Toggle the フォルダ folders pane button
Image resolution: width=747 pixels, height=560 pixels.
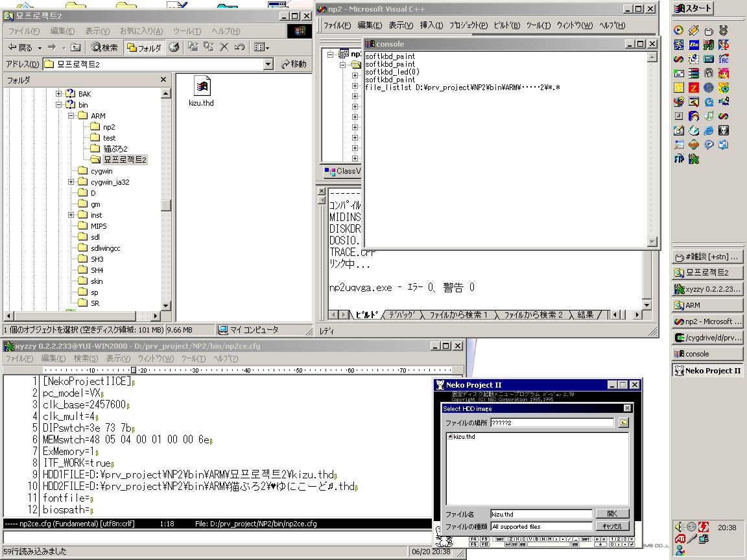[144, 47]
